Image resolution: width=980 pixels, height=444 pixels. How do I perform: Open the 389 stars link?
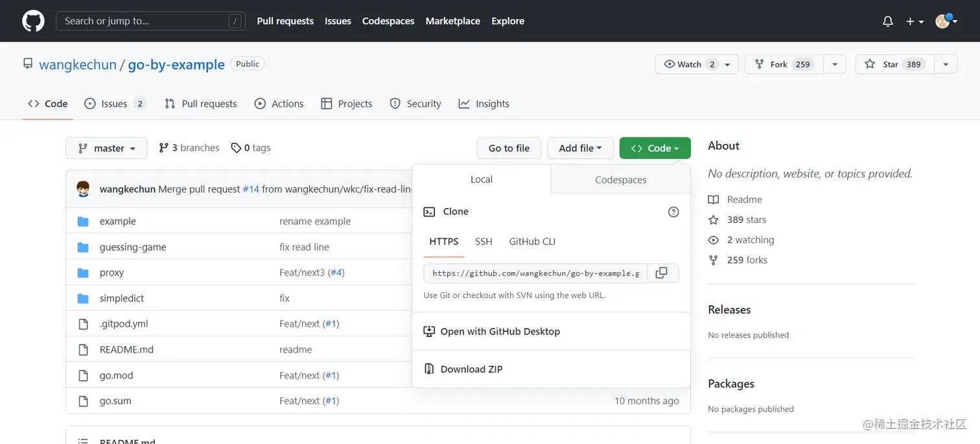pos(738,220)
